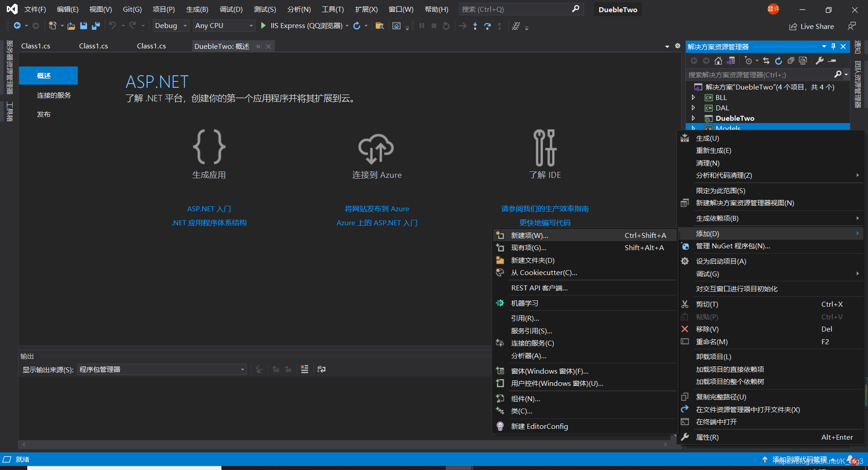Expand the DuebleTwo project node
868x470 pixels.
(693, 118)
